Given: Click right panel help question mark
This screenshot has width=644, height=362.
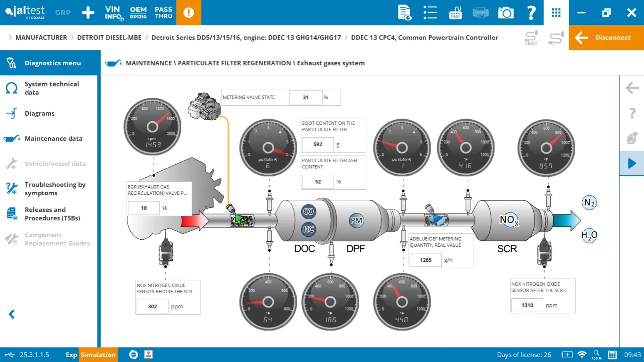Looking at the screenshot, I should (632, 113).
